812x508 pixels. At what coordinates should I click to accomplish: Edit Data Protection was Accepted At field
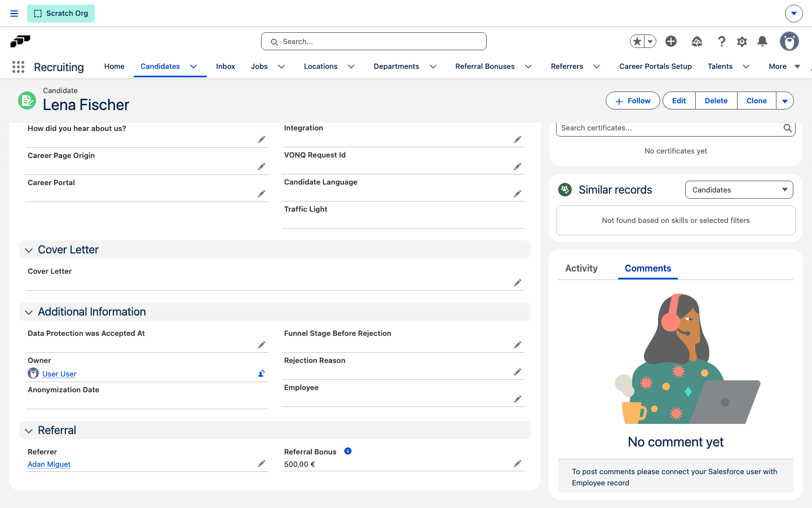coord(262,345)
